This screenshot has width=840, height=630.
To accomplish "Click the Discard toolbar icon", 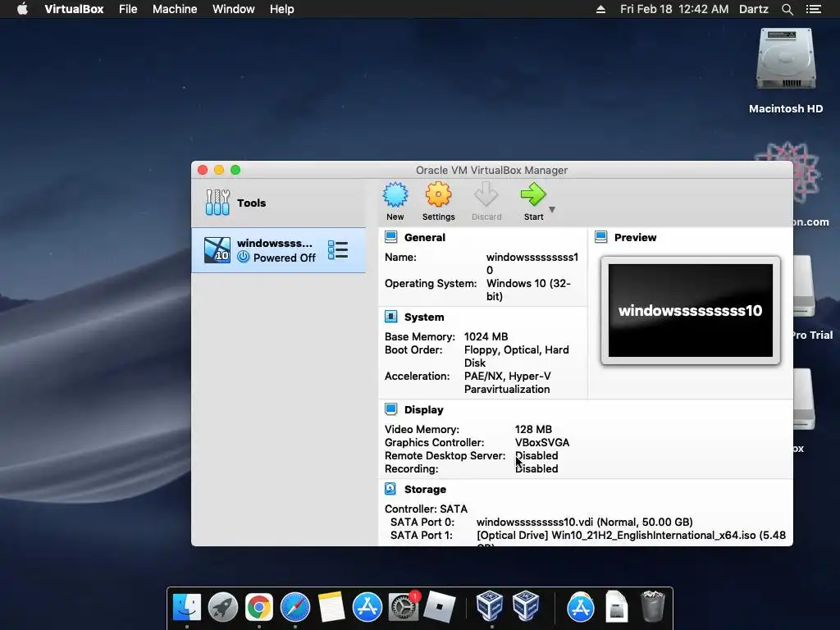I will (486, 195).
